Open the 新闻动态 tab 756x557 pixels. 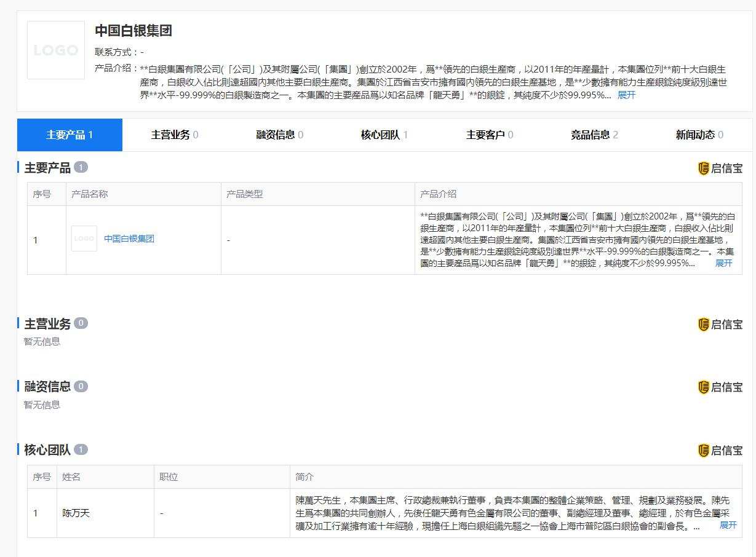(x=699, y=135)
